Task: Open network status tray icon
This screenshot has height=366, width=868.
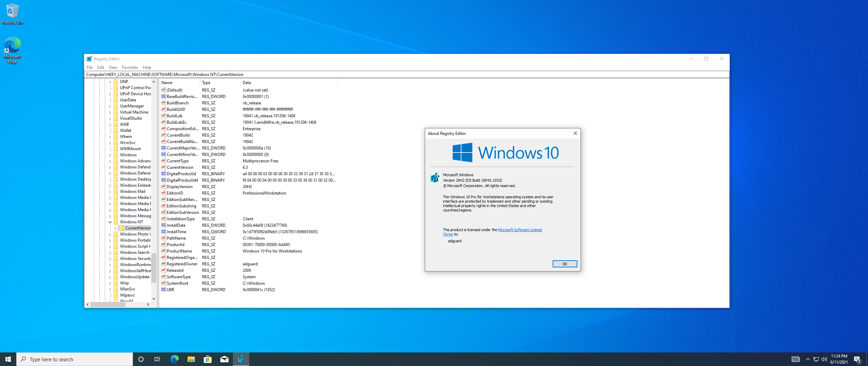Action: click(816, 359)
